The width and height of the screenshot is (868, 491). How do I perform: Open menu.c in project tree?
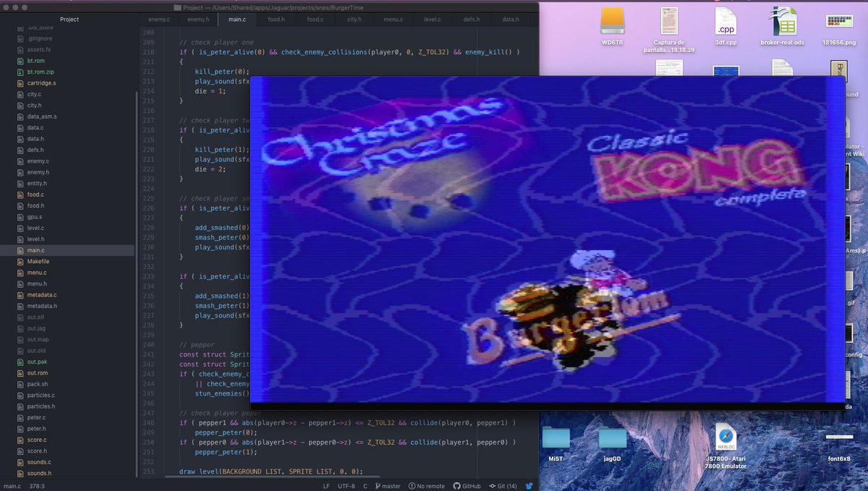pos(36,273)
